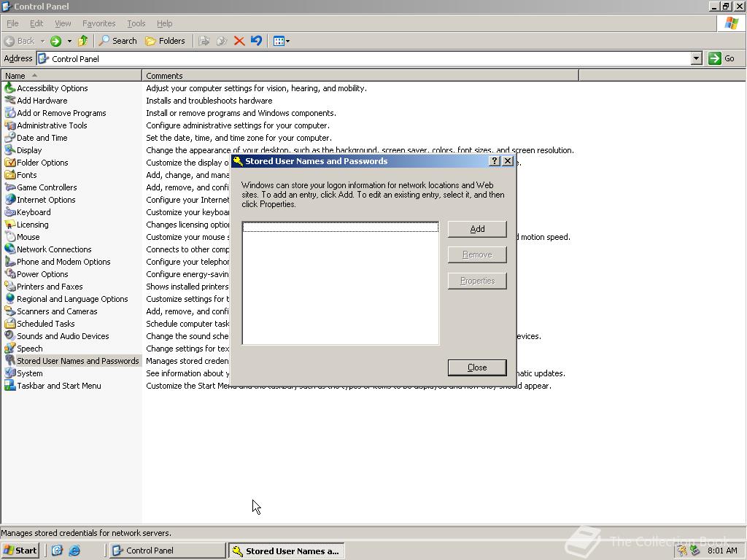The image size is (747, 560).
Task: Go up one folder level
Action: pos(83,41)
